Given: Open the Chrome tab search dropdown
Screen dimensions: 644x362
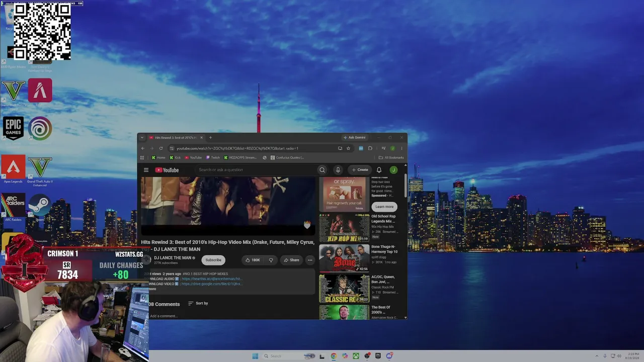Looking at the screenshot, I should [x=142, y=138].
